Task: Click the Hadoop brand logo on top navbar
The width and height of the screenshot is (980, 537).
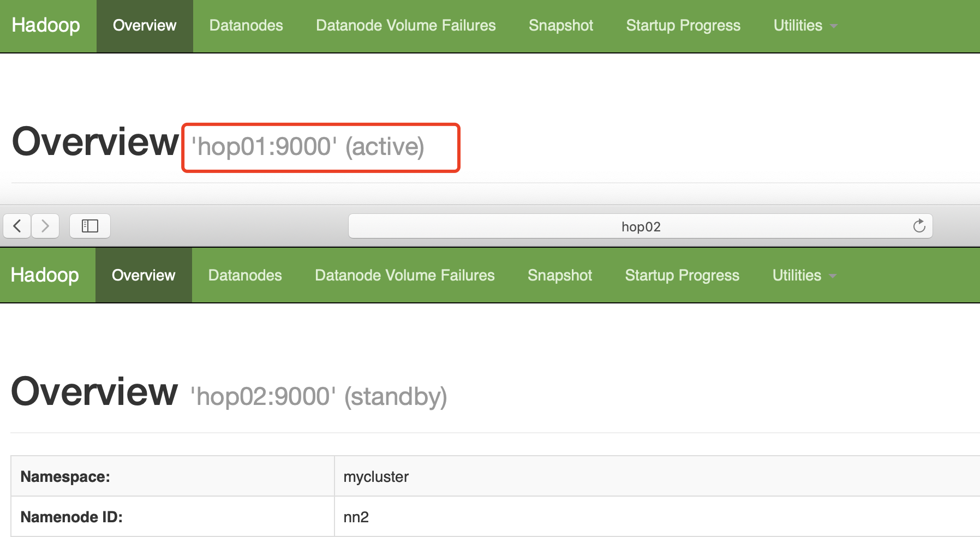Action: [x=46, y=25]
